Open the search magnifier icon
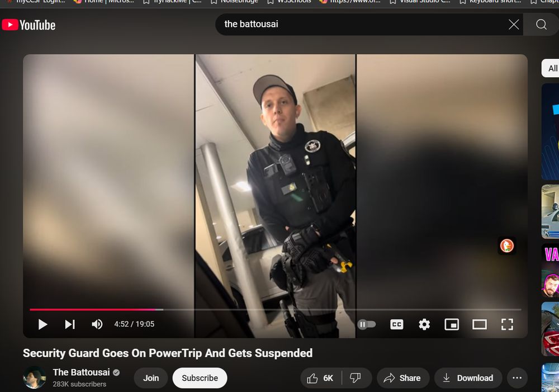Image resolution: width=559 pixels, height=392 pixels. (541, 25)
